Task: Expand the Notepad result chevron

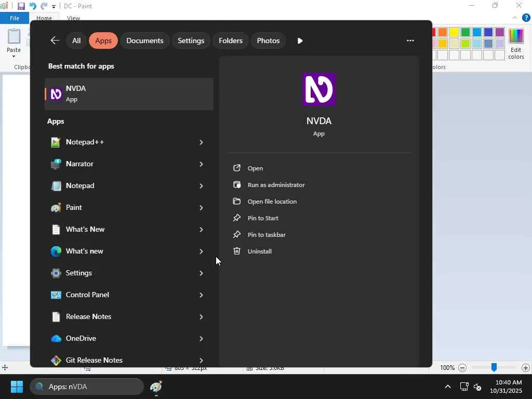Action: click(201, 186)
